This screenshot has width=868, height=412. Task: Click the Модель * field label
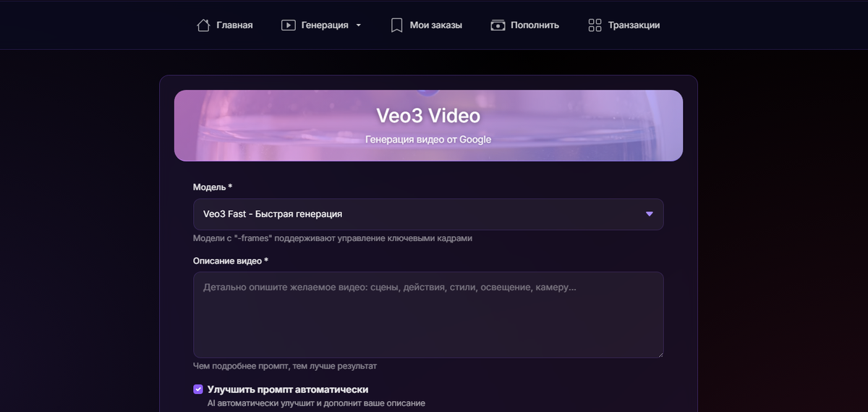[213, 187]
